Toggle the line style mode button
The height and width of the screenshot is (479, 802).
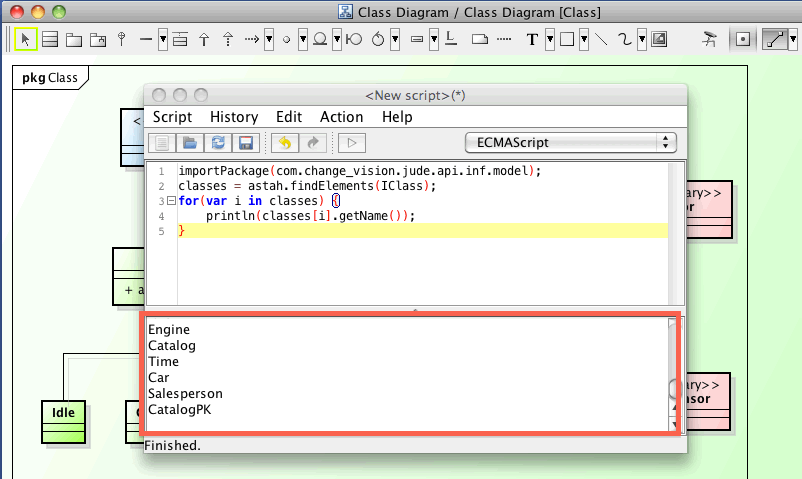pyautogui.click(x=775, y=40)
